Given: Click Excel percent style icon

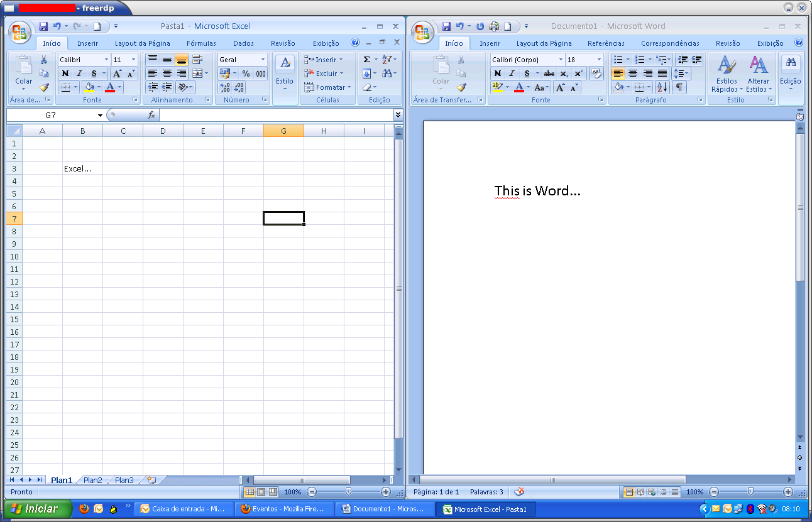Looking at the screenshot, I should [x=246, y=73].
